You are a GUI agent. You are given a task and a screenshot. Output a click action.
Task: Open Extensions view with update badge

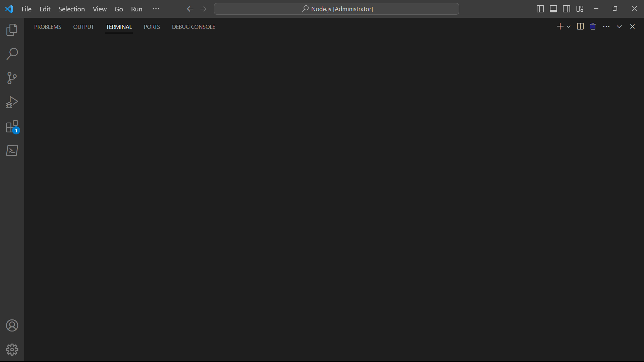[12, 127]
